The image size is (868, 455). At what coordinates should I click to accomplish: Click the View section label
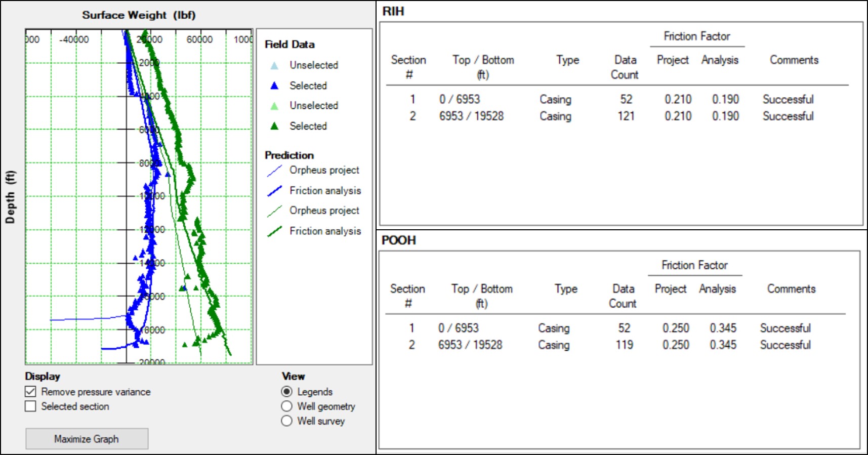click(x=294, y=376)
